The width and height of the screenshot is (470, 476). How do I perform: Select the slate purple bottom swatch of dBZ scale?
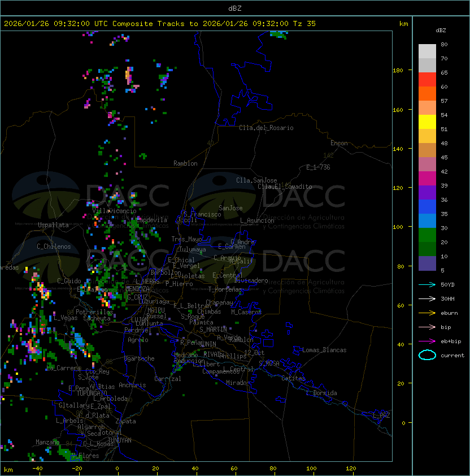(x=427, y=263)
